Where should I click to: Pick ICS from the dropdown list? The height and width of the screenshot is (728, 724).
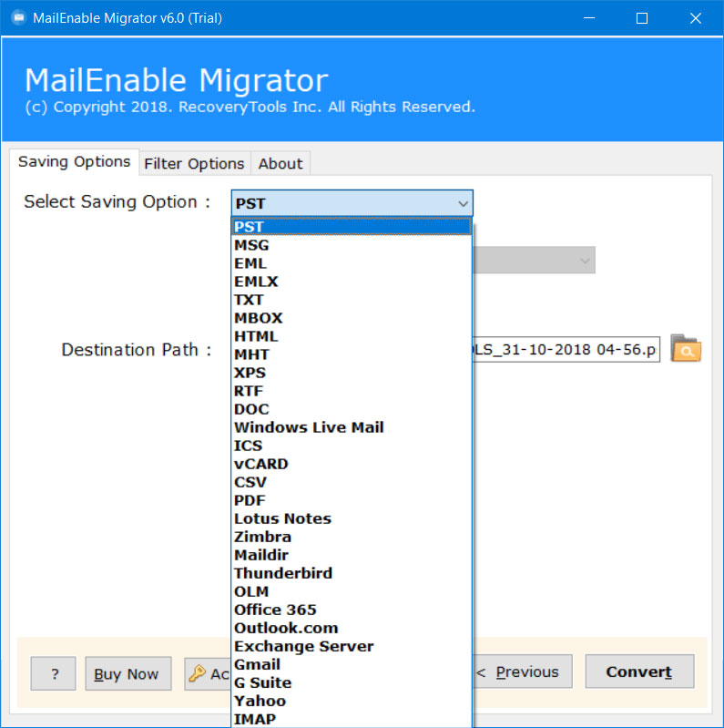pos(352,446)
